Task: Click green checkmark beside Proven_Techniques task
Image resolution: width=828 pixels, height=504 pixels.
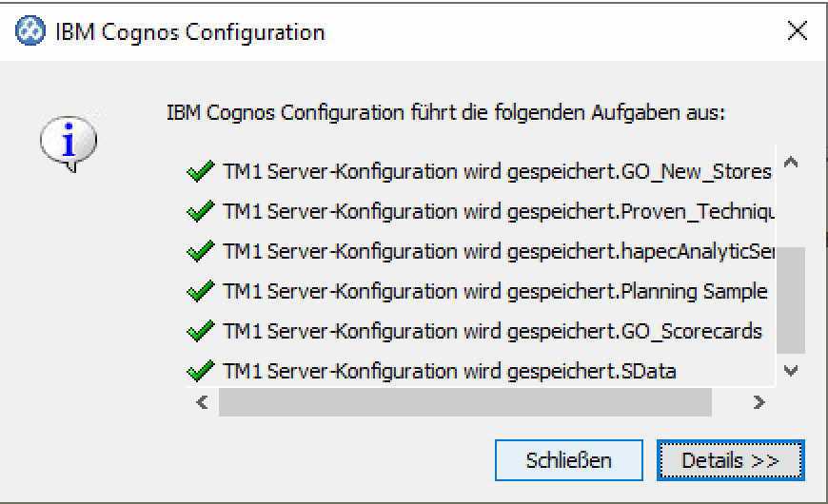Action: pyautogui.click(x=200, y=211)
